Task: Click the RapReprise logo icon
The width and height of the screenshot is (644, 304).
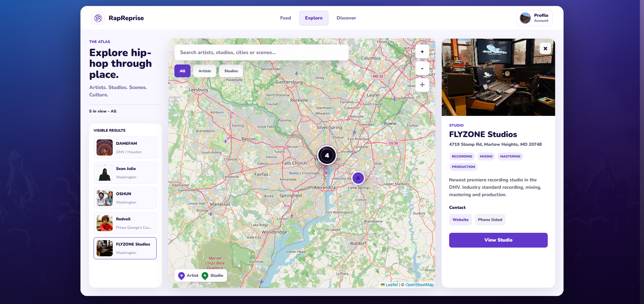Action: 98,18
